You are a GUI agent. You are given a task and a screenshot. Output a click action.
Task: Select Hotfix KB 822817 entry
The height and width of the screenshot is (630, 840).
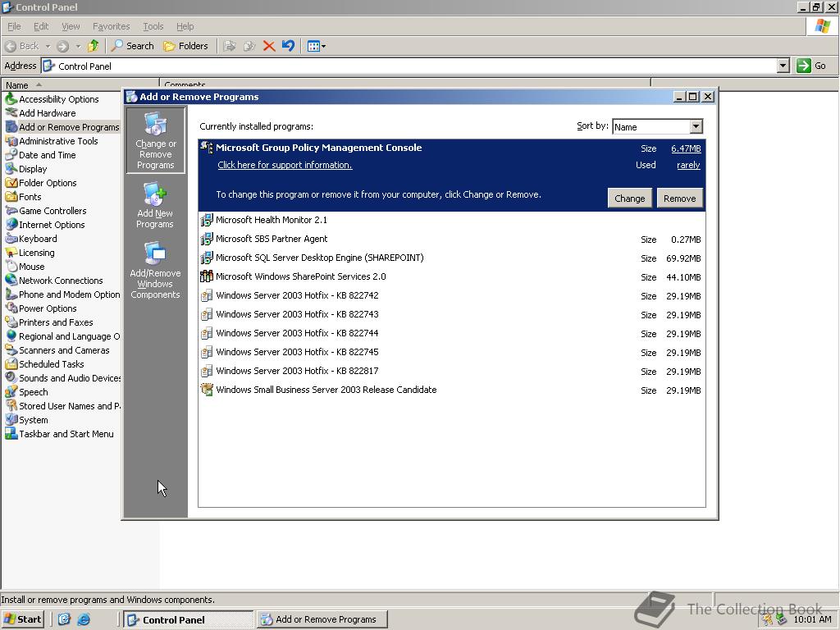[452, 371]
